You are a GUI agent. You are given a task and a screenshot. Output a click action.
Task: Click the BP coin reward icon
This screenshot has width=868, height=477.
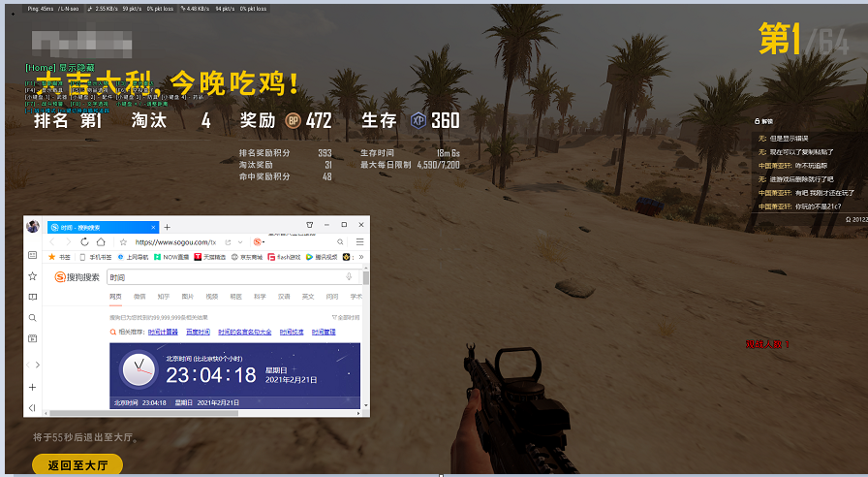tap(293, 120)
